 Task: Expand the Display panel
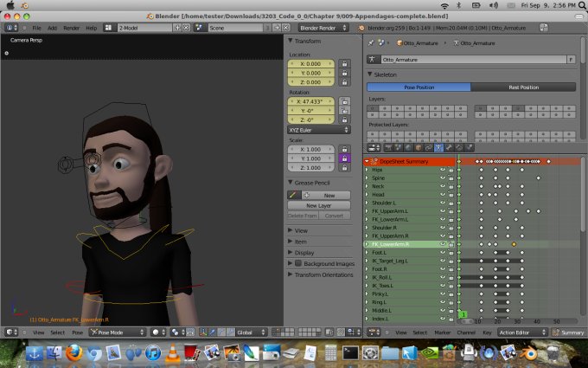[x=290, y=252]
